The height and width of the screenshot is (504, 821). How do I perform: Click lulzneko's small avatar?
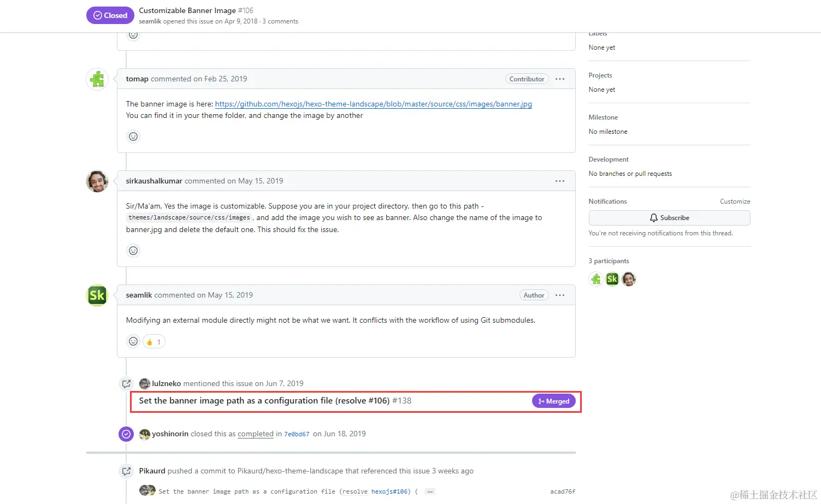coord(145,384)
